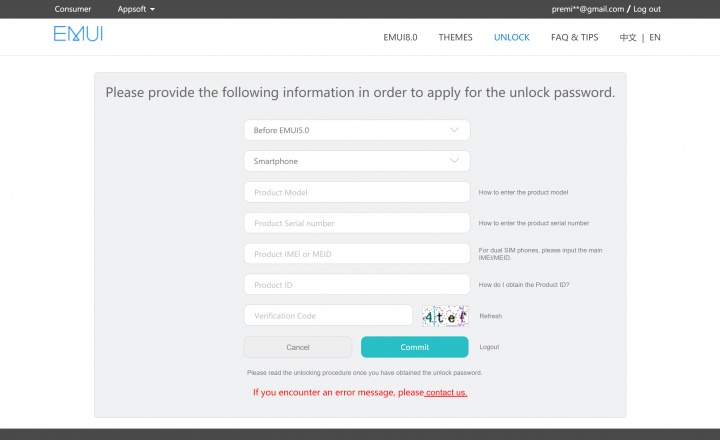Image resolution: width=720 pixels, height=440 pixels.
Task: Switch to the UNLOCK tab
Action: tap(511, 37)
